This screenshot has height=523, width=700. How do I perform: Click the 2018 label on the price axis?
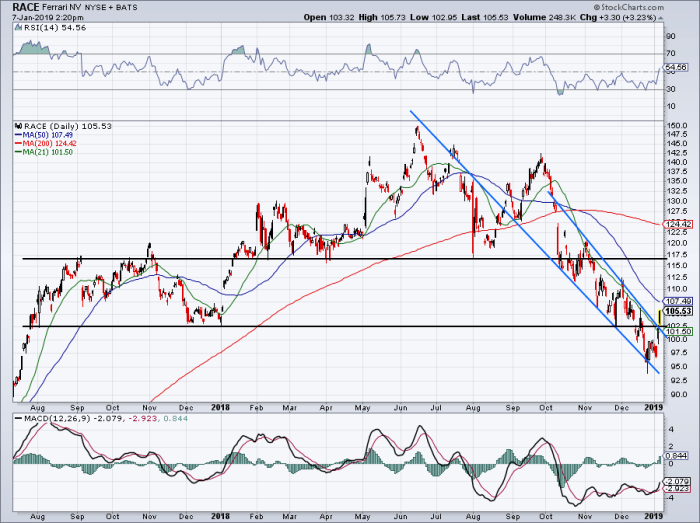[x=221, y=407]
